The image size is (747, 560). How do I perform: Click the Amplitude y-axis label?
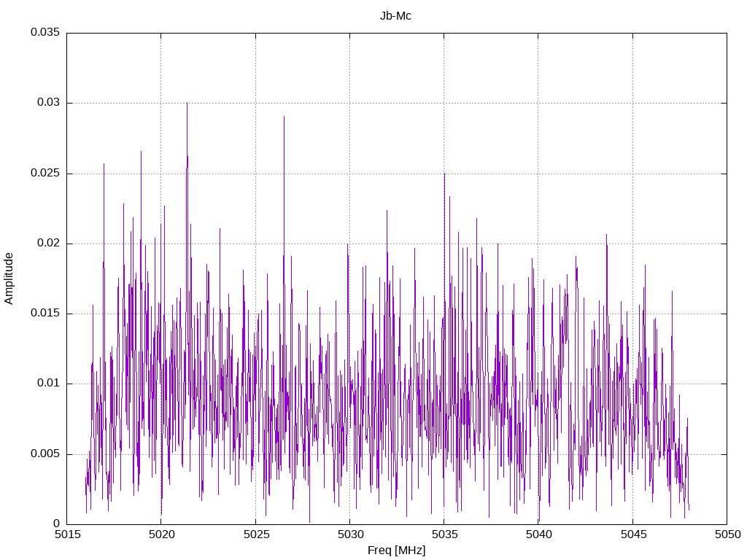[x=9, y=279]
